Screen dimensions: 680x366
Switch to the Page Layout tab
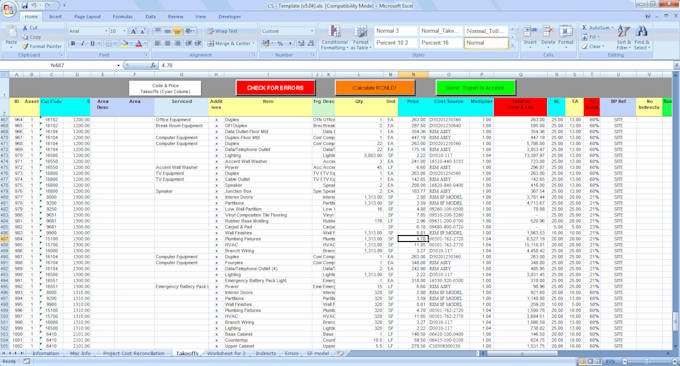pyautogui.click(x=88, y=16)
